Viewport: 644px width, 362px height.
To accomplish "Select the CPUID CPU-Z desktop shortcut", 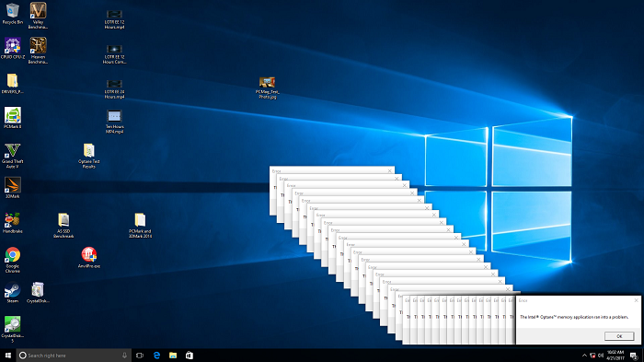I will (13, 48).
